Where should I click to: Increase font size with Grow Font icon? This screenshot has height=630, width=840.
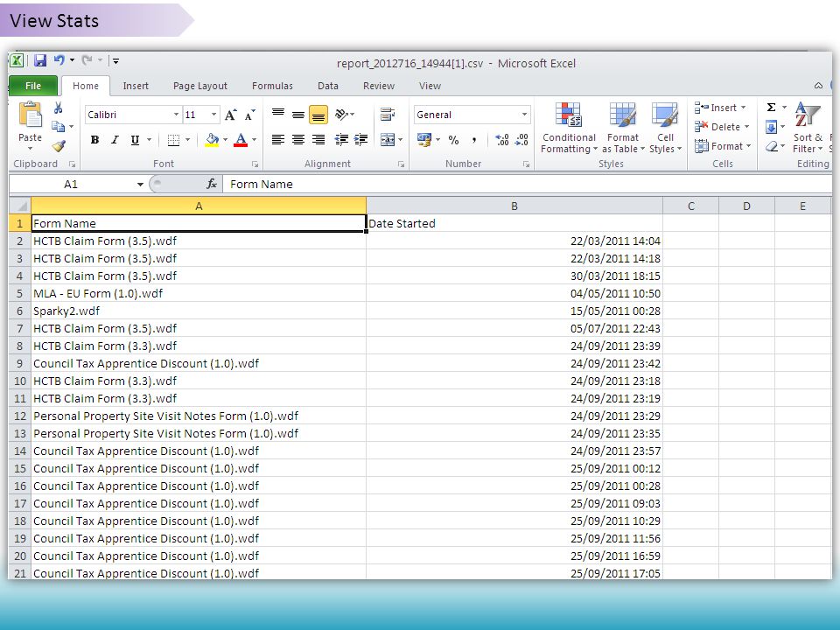click(x=231, y=115)
